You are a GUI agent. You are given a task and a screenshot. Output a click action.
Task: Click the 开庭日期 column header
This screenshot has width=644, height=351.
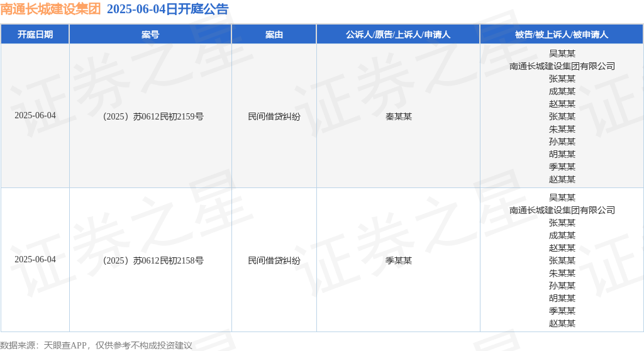coord(35,35)
